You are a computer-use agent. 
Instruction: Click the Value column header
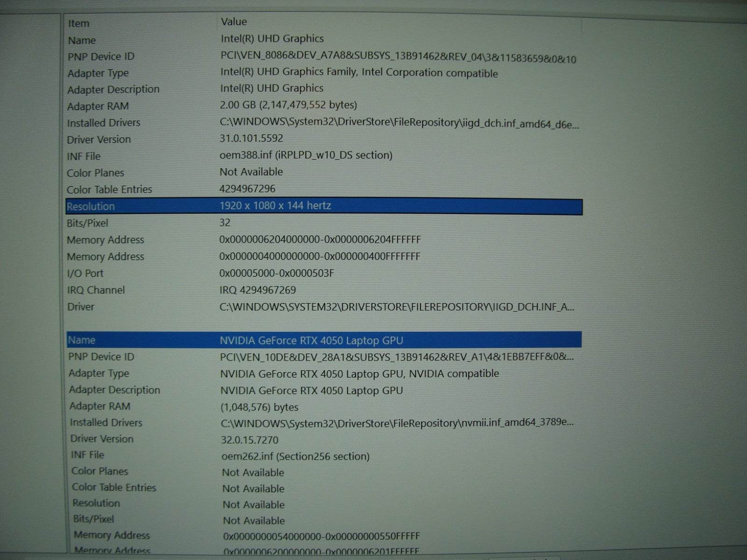tap(234, 22)
